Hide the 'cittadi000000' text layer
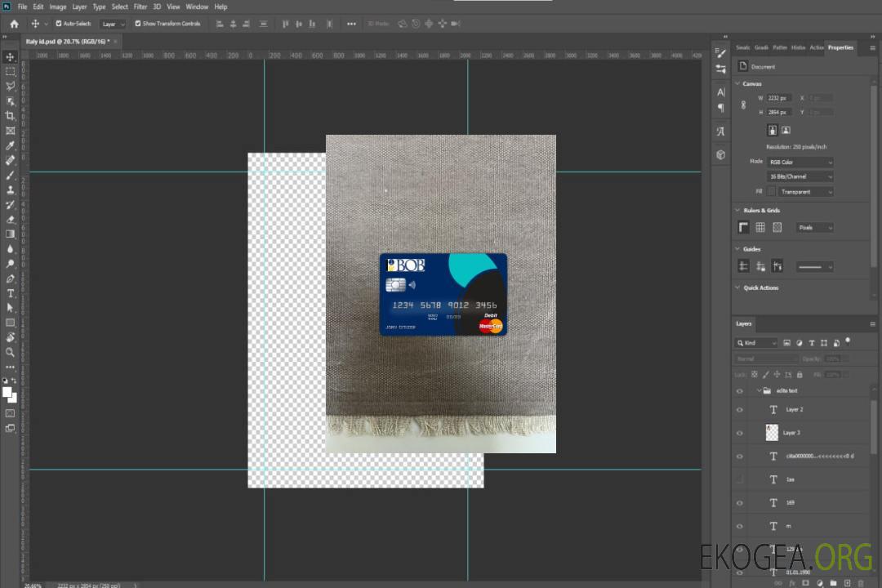The image size is (882, 588). click(740, 457)
